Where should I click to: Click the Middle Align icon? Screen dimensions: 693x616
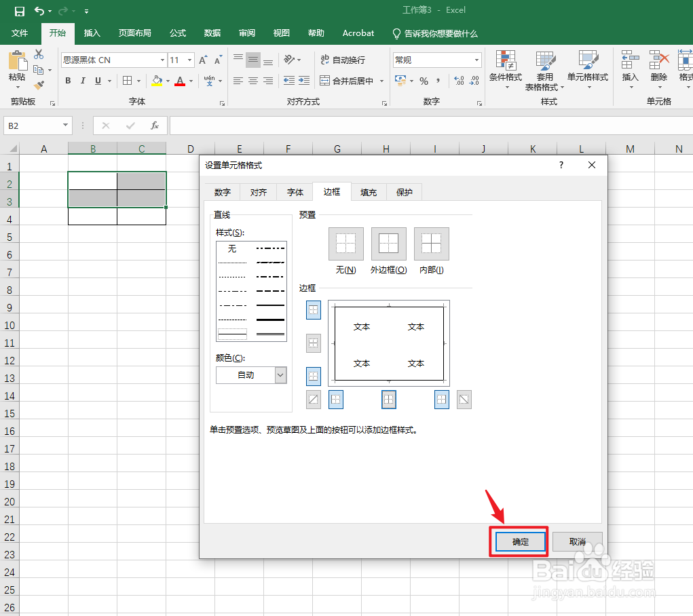pyautogui.click(x=253, y=60)
